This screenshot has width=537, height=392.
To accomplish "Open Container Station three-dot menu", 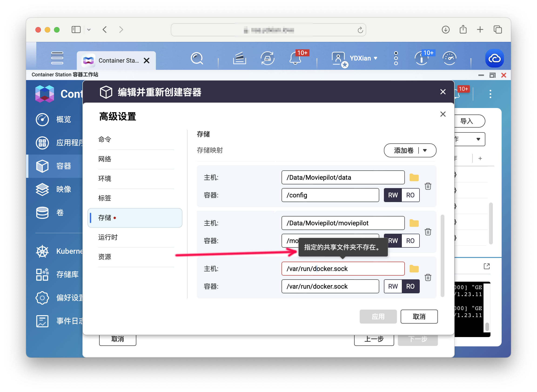I will (x=490, y=94).
